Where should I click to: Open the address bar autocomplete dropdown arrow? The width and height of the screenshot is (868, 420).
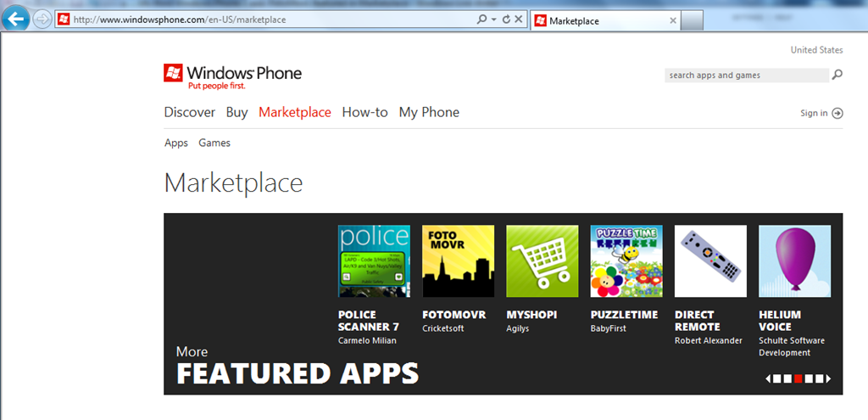point(494,20)
